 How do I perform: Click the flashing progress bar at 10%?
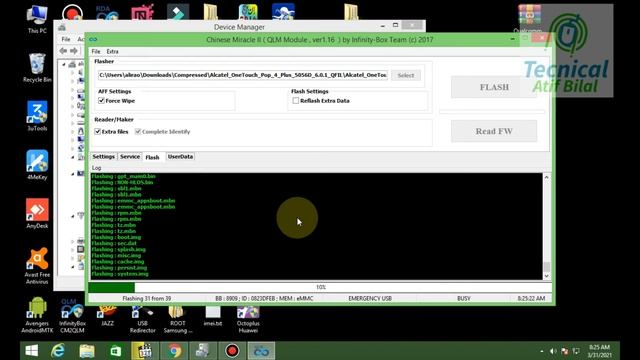tap(320, 287)
